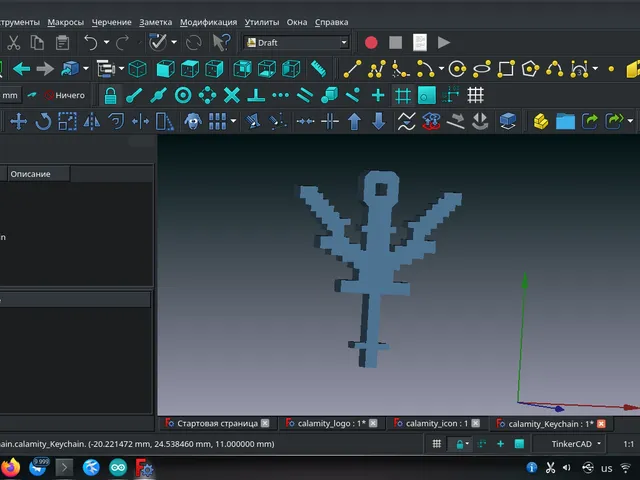
Task: Open the Draft workbench selector dropdown
Action: (296, 42)
